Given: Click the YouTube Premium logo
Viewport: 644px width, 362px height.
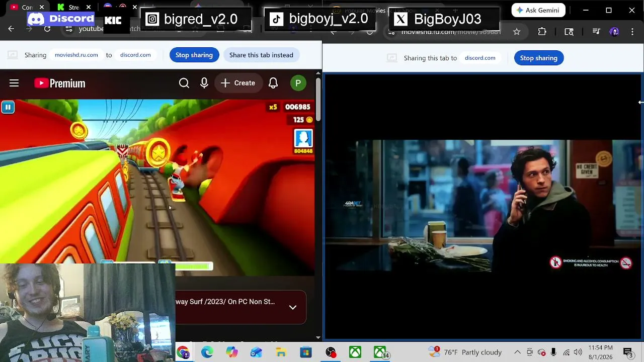Looking at the screenshot, I should click(x=60, y=83).
